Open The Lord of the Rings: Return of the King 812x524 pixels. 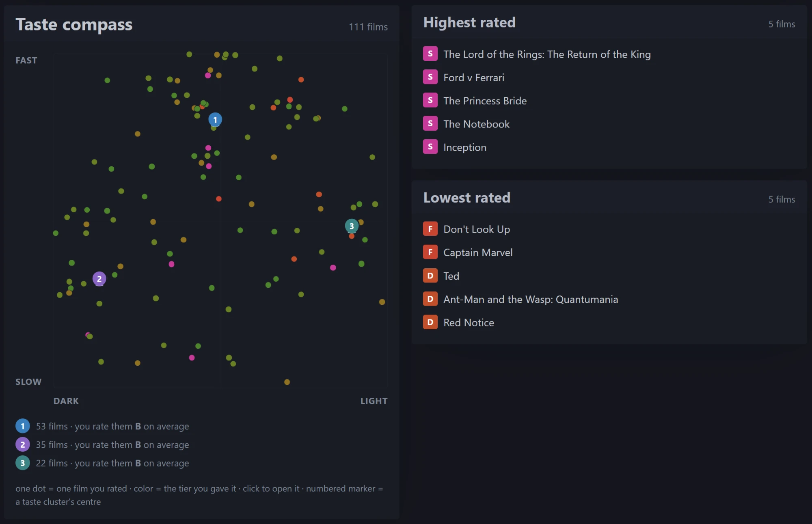547,54
